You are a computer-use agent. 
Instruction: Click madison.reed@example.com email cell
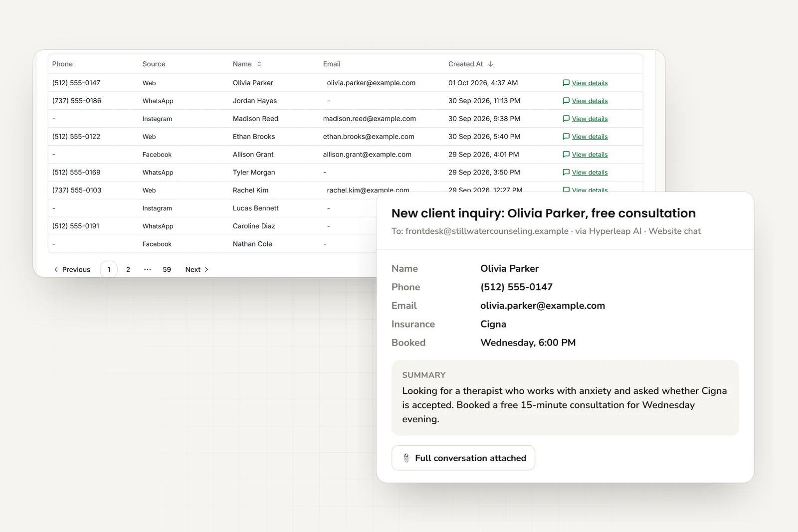click(x=369, y=119)
